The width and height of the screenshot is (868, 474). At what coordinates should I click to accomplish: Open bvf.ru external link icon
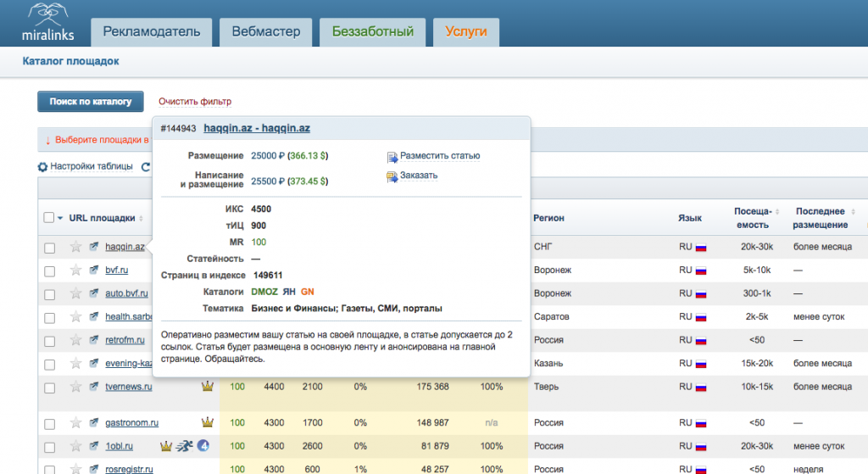pos(94,270)
